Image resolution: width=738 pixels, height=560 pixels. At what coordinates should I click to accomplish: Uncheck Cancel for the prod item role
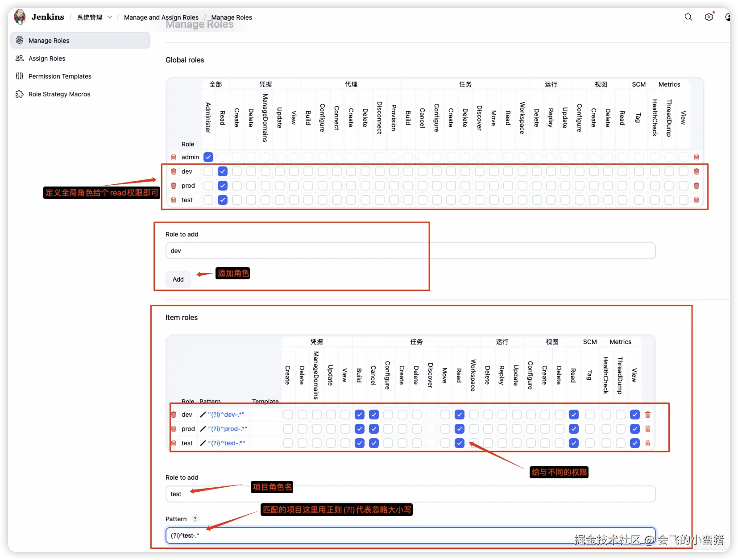coord(374,429)
